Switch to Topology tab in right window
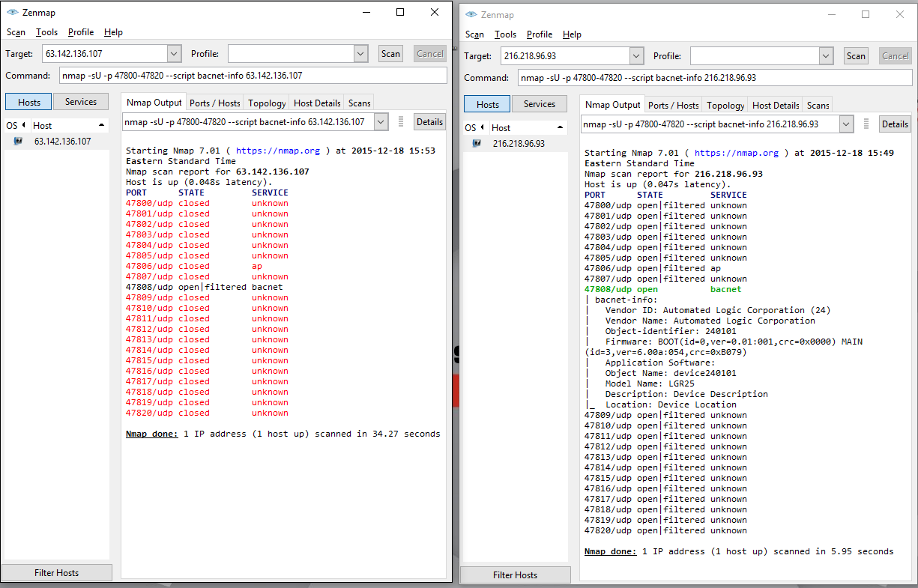The width and height of the screenshot is (918, 588). click(725, 106)
